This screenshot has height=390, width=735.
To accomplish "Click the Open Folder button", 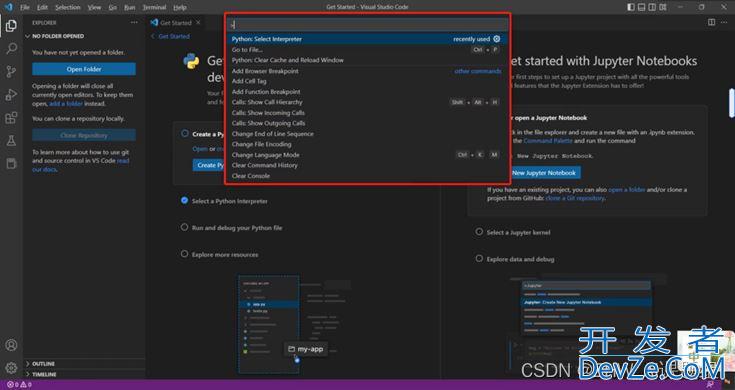I will pos(84,69).
